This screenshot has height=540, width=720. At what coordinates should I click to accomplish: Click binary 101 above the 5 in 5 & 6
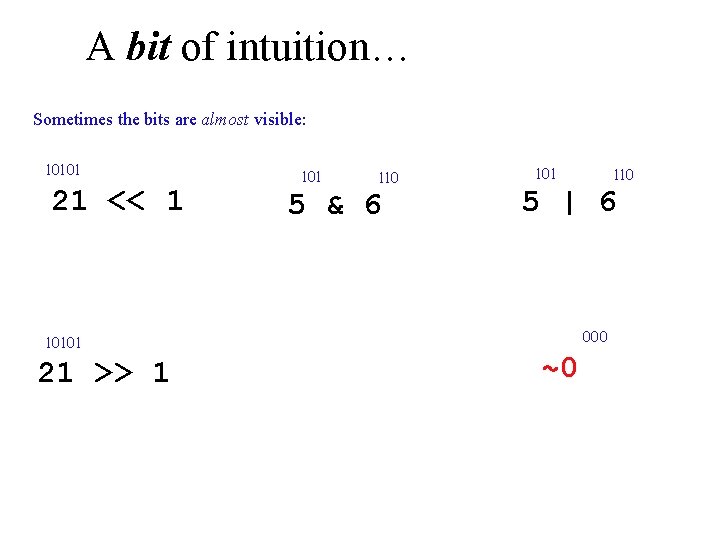click(311, 177)
